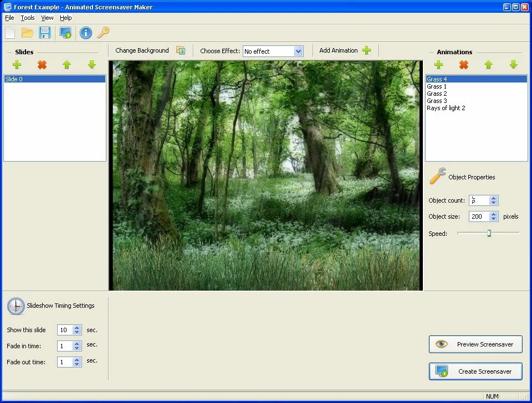Create a new project with the blank page icon
This screenshot has width=532, height=403.
tap(9, 33)
